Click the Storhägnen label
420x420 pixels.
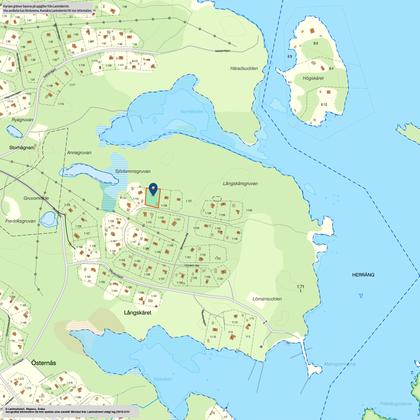pos(22,147)
